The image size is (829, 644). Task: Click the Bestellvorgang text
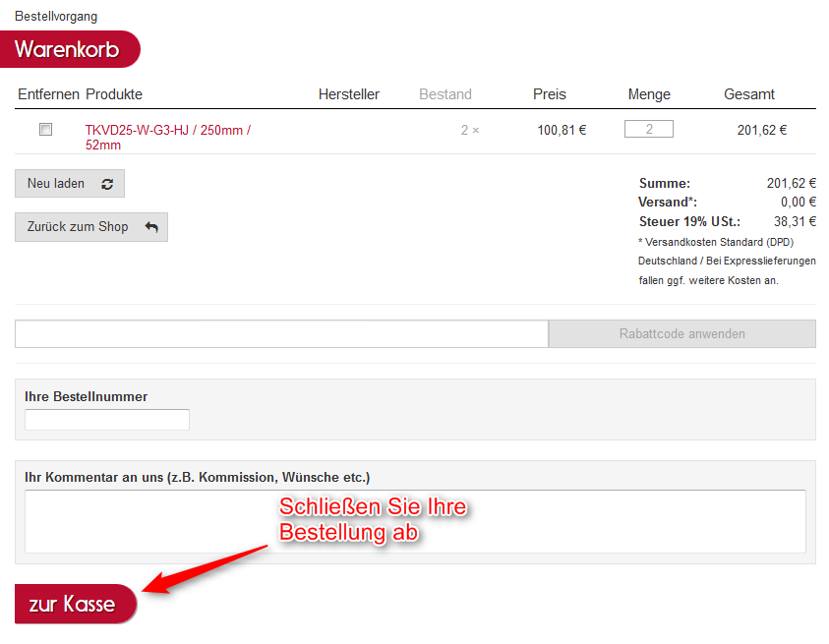pos(56,17)
